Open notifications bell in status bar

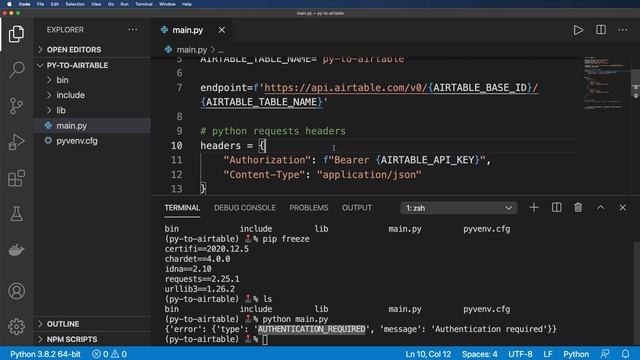(x=625, y=354)
